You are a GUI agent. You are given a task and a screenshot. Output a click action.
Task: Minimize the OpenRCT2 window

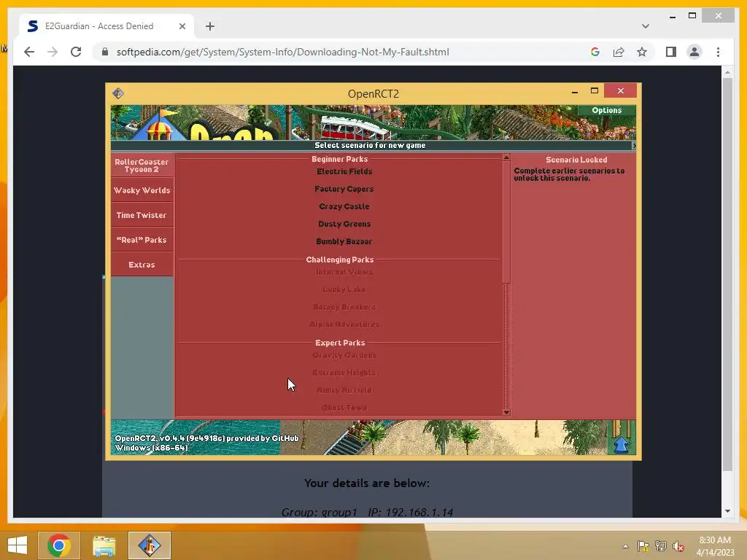pos(575,91)
